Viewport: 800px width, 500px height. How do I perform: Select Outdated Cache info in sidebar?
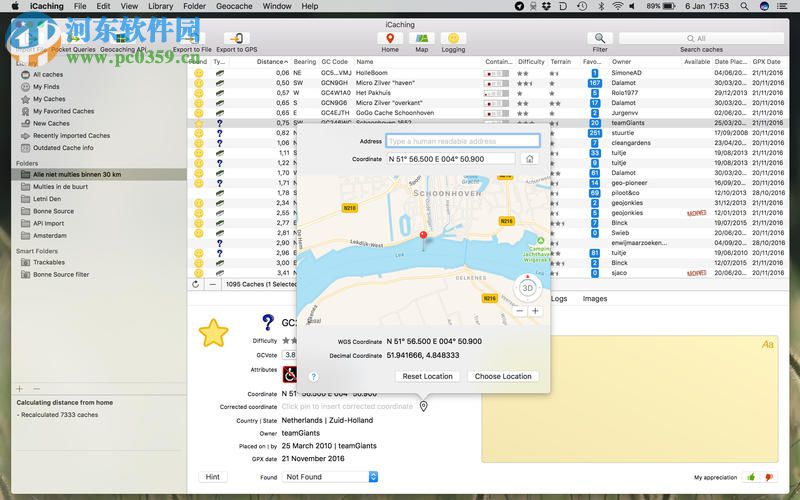coord(63,148)
